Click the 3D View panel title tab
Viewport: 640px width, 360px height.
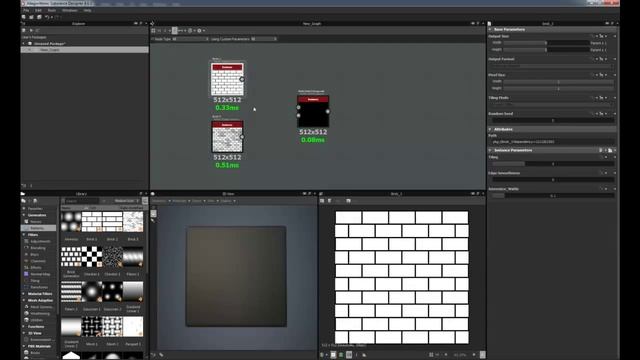(229, 194)
